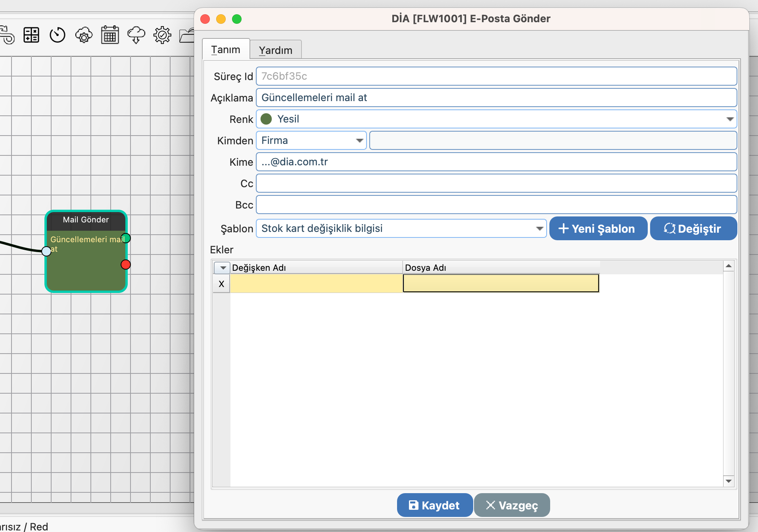Click the gear with checkmark icon
Image resolution: width=758 pixels, height=532 pixels.
point(162,35)
